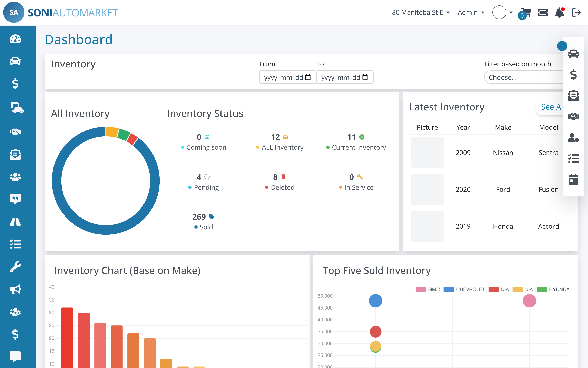Screen dimensions: 588x368
Task: Click the Pending status count
Action: click(199, 177)
